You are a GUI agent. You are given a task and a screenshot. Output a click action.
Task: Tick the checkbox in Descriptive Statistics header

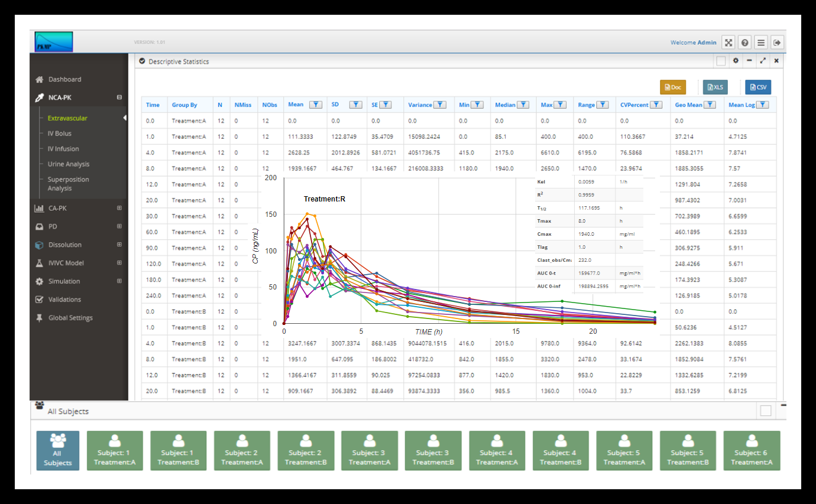coord(721,61)
